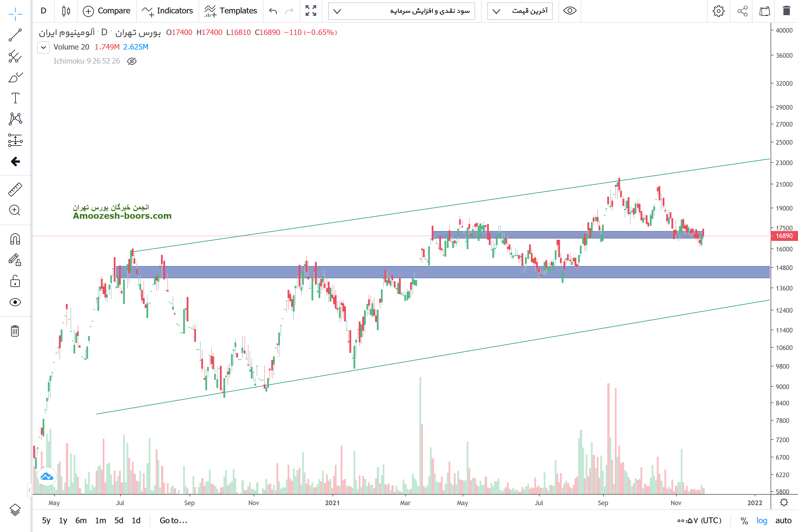798x532 pixels.
Task: Toggle Ichimoku indicator visibility eye
Action: click(x=132, y=61)
